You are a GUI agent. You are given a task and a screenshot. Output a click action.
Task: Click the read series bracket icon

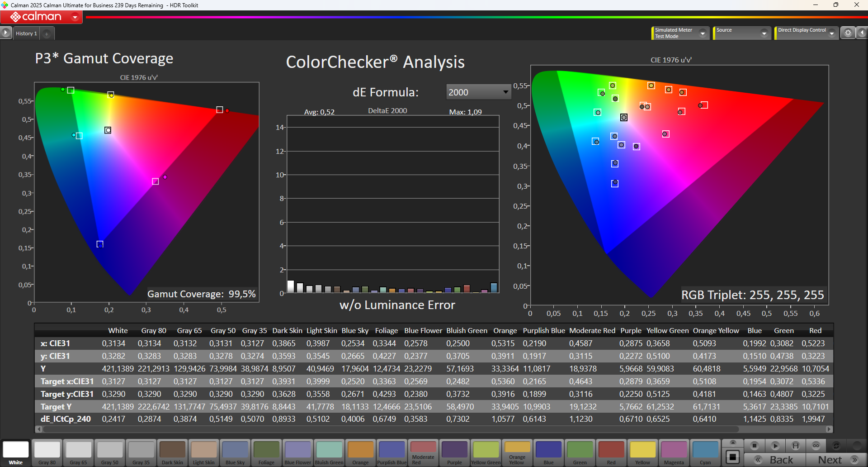coord(796,445)
